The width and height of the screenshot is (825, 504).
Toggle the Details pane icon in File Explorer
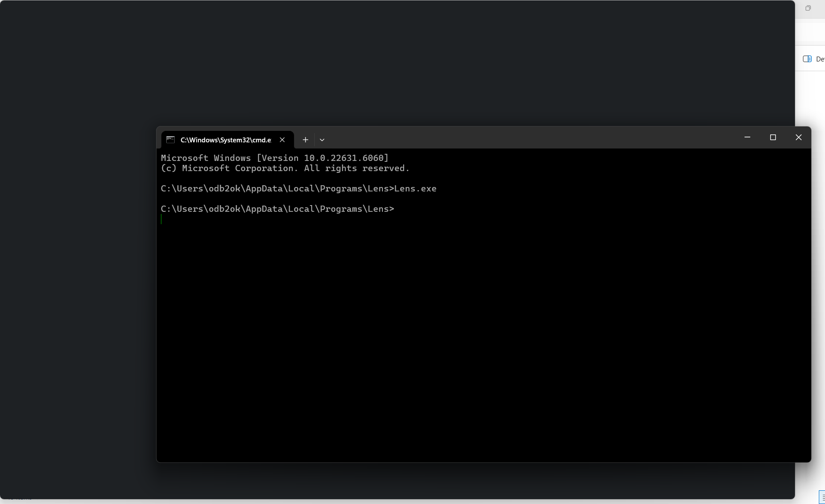(807, 59)
